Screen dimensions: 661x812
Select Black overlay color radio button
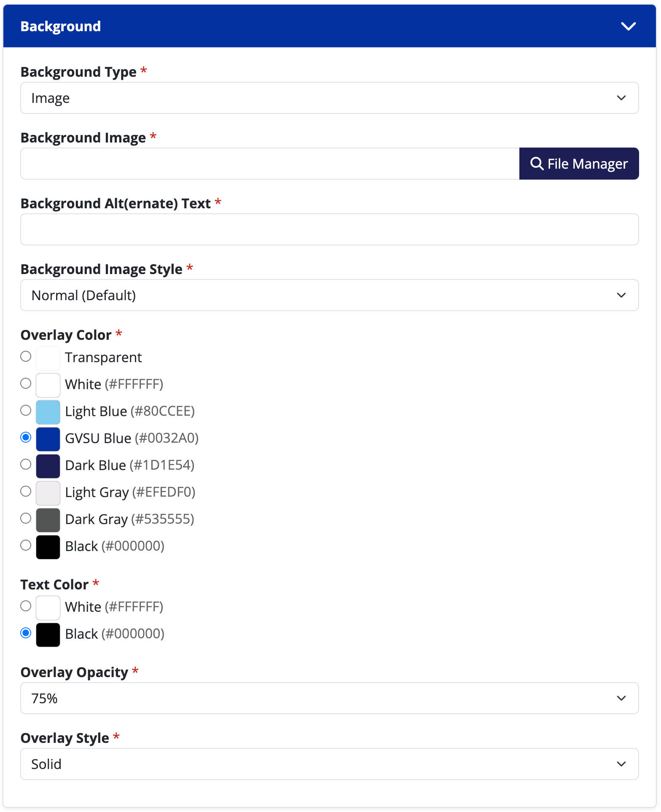click(26, 546)
